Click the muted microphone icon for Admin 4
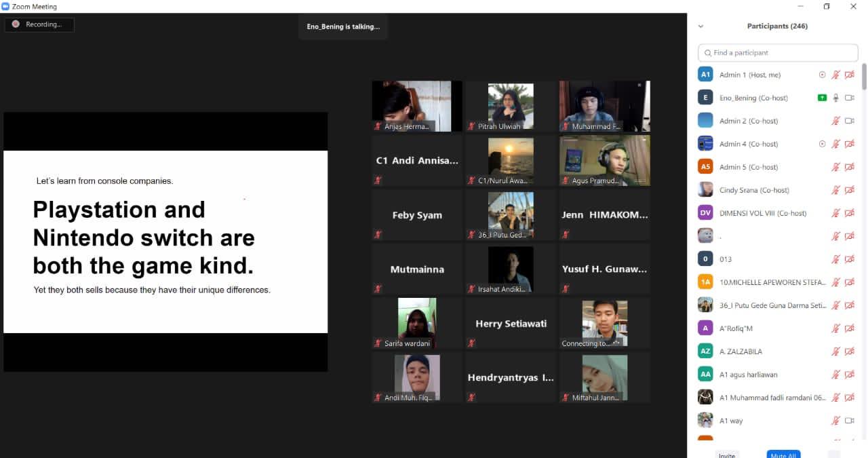The width and height of the screenshot is (868, 458). [x=836, y=144]
